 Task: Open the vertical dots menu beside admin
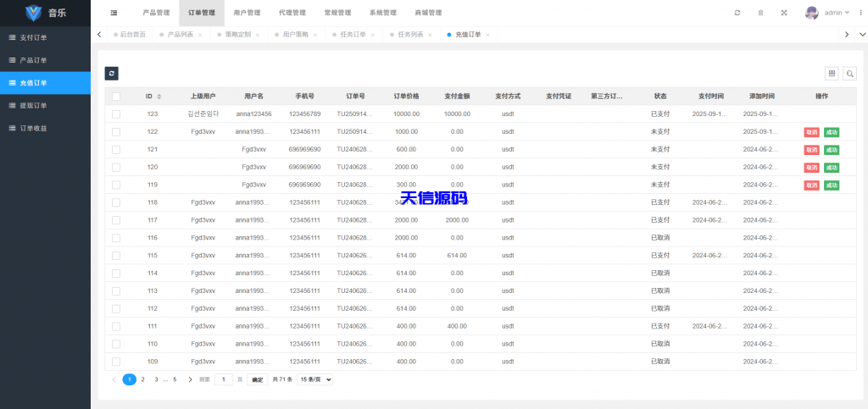coord(861,13)
